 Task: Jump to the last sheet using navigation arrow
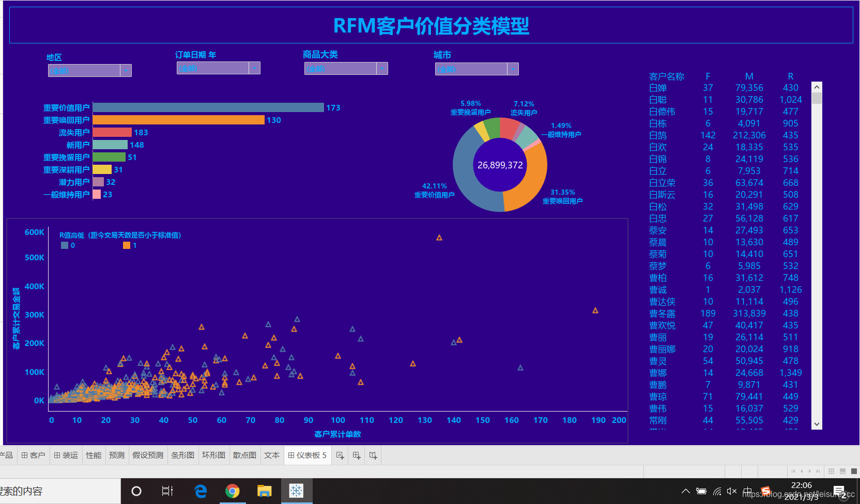[x=818, y=471]
